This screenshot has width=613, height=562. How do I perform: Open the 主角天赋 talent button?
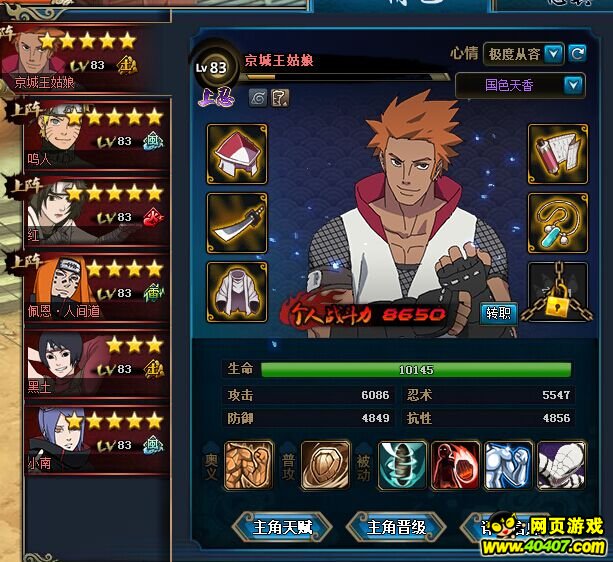[x=283, y=527]
